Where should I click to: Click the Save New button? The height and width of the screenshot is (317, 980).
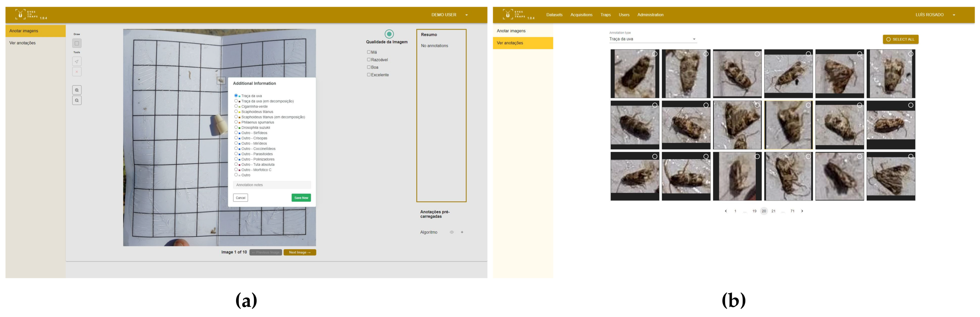pos(301,198)
